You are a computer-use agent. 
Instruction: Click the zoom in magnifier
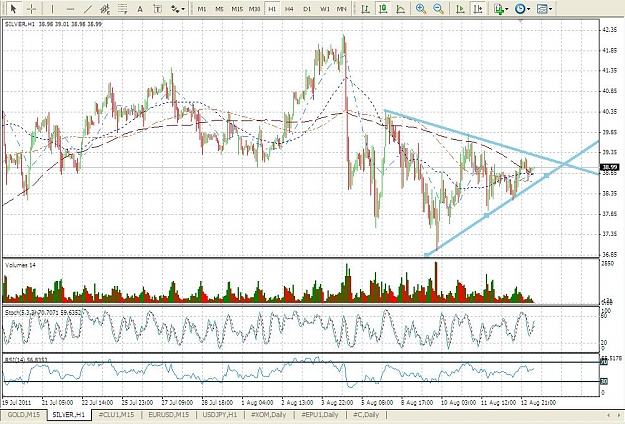[x=421, y=9]
